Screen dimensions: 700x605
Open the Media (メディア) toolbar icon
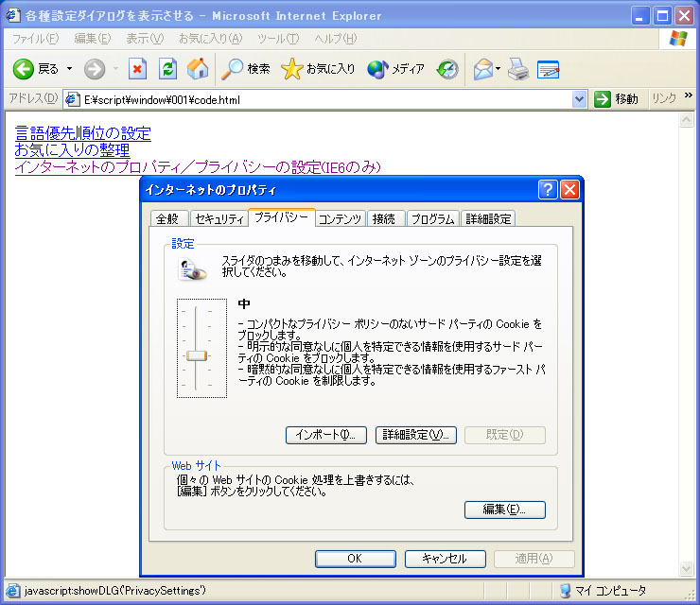395,69
